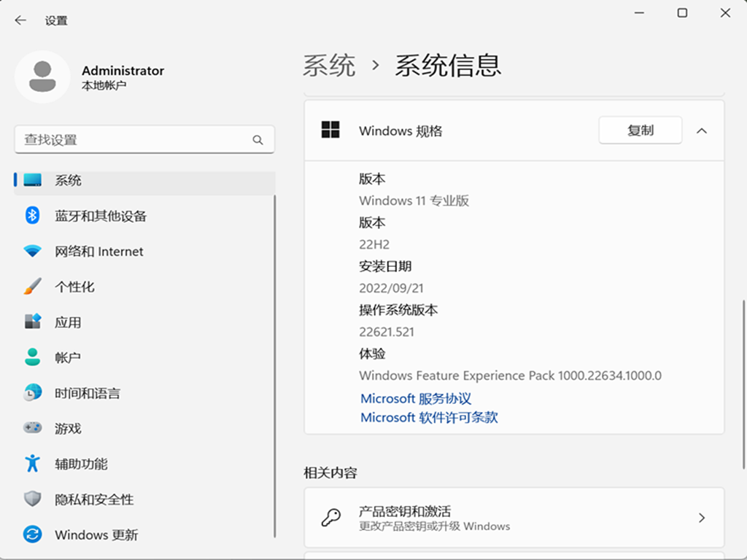
Task: Open 辅助功能 settings
Action: pyautogui.click(x=82, y=463)
